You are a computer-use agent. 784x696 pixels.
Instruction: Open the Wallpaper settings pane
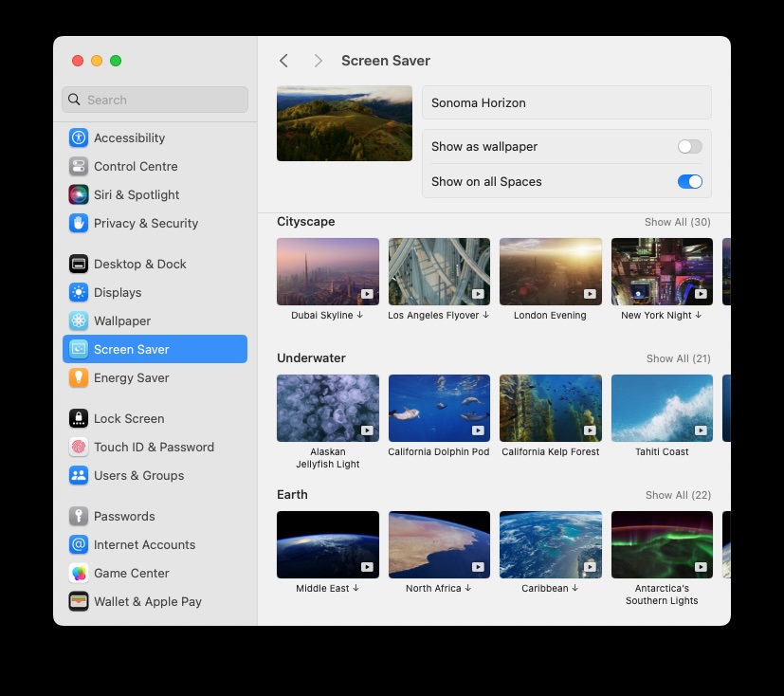click(x=155, y=321)
